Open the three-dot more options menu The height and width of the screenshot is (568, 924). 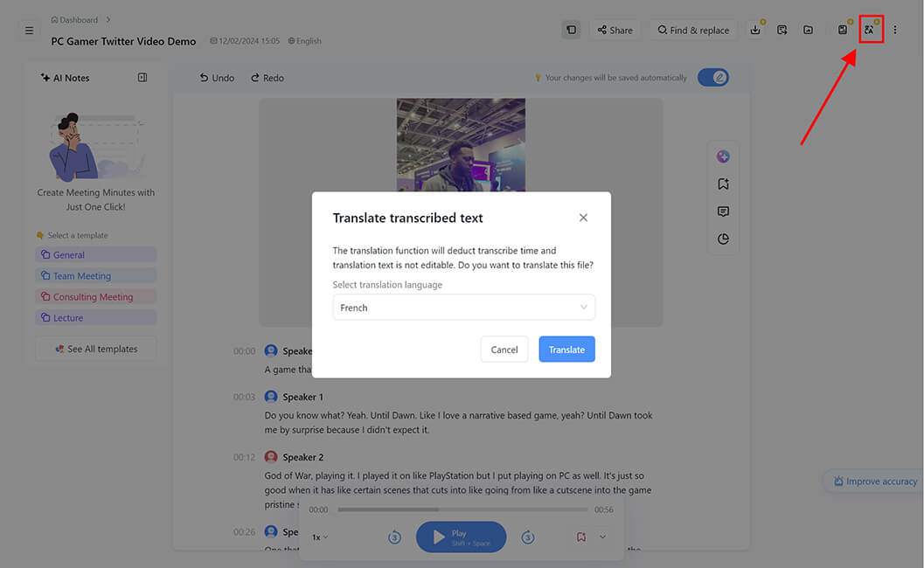point(894,30)
